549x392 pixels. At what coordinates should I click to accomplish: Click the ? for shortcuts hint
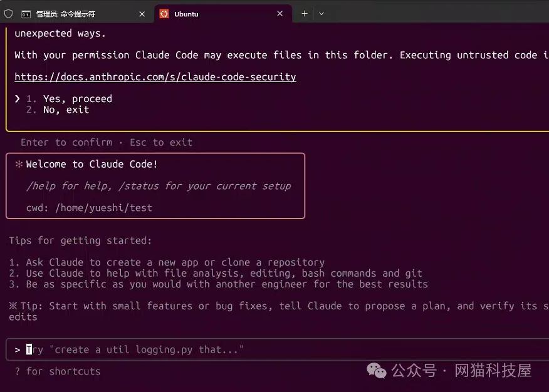(x=58, y=371)
